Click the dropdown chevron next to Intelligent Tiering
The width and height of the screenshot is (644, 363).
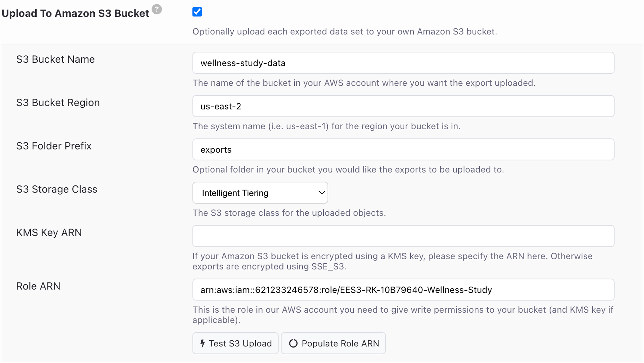pos(321,193)
